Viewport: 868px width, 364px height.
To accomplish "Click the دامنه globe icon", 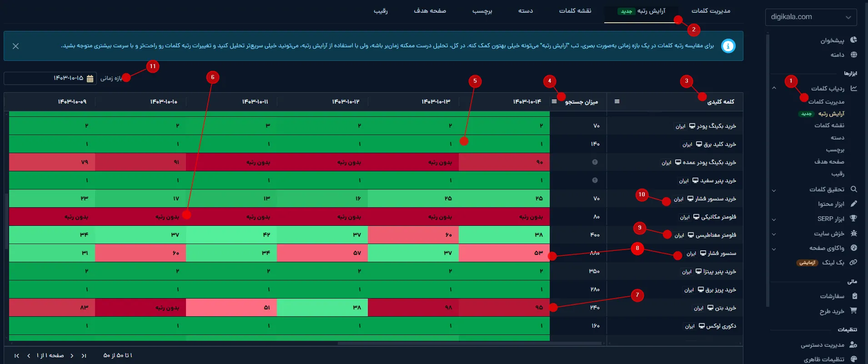I will pos(853,55).
